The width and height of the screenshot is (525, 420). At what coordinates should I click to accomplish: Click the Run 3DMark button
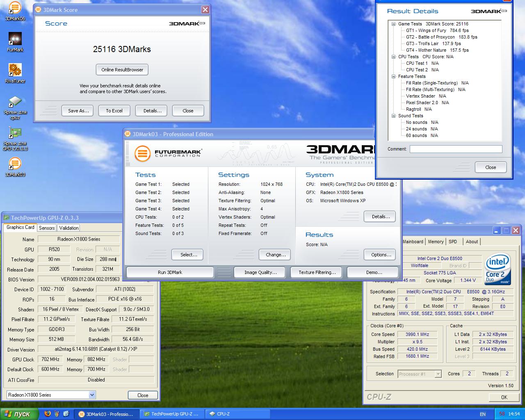pos(170,272)
